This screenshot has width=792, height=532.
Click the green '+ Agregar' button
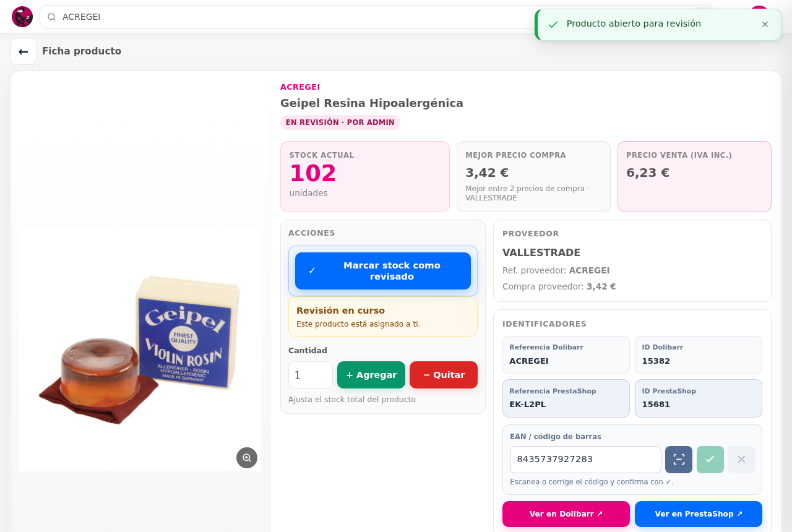(371, 375)
